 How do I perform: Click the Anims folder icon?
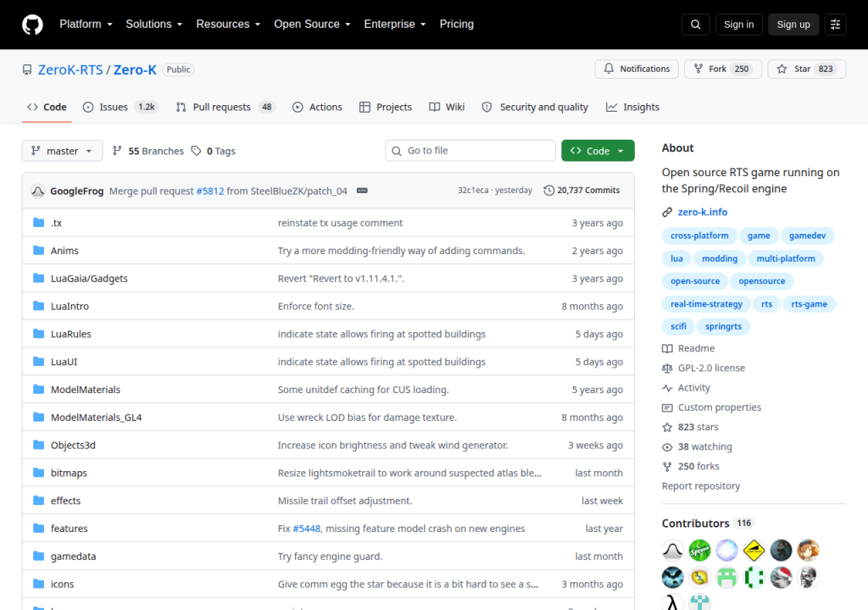click(38, 250)
